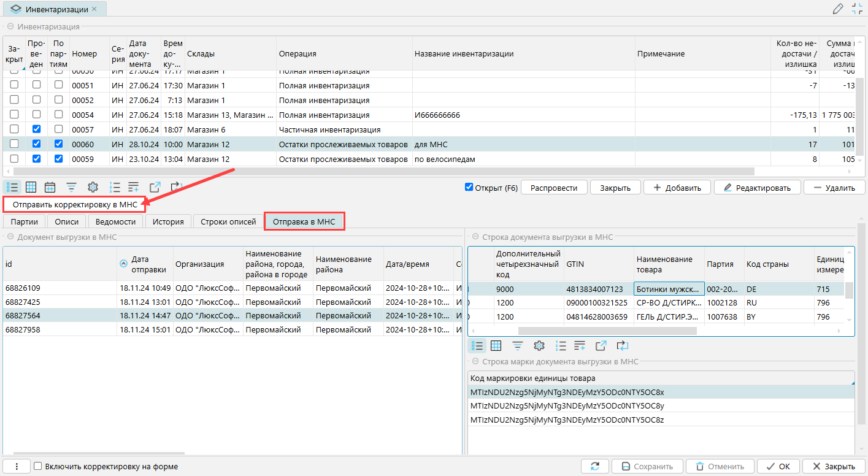
Task: Click the calendar icon in the inventory toolbar
Action: coord(50,187)
